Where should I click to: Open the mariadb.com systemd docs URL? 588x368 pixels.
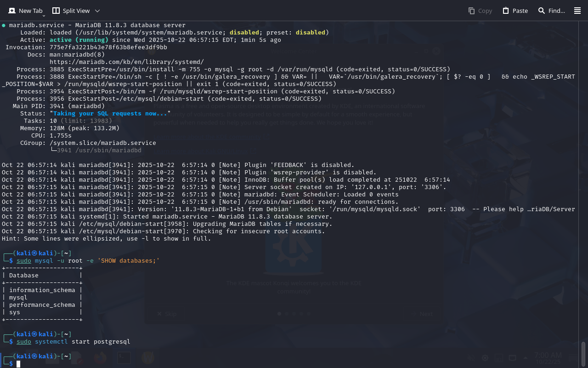pyautogui.click(x=126, y=62)
